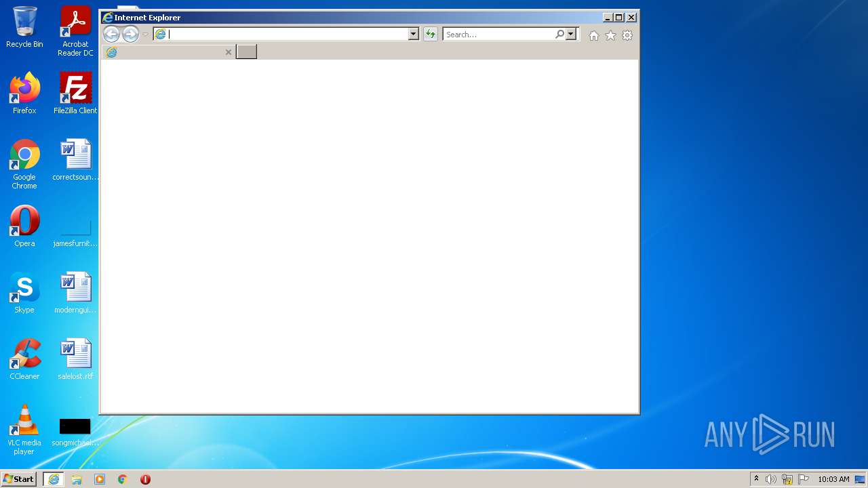The width and height of the screenshot is (868, 488).
Task: Select the Firefox desktop shortcut
Action: pos(24,93)
